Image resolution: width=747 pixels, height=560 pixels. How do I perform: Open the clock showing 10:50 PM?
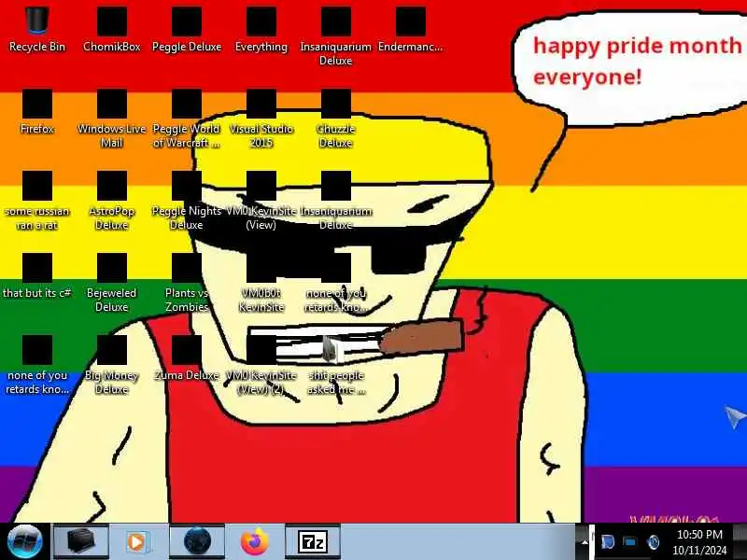click(x=699, y=542)
